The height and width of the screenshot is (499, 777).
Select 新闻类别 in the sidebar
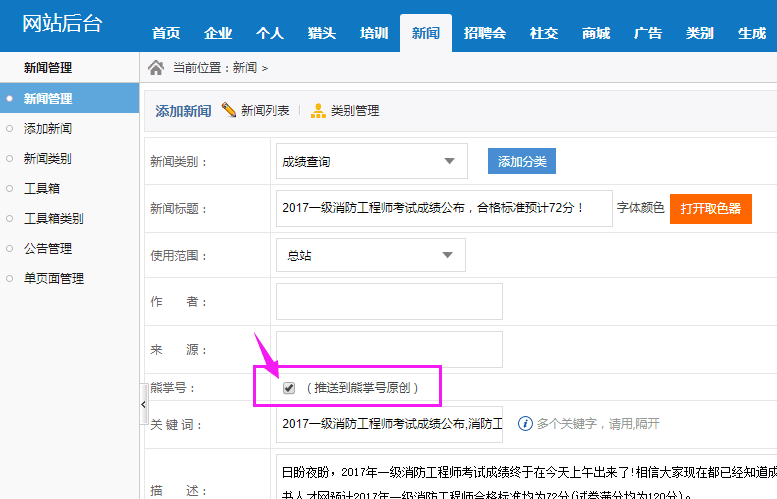48,159
